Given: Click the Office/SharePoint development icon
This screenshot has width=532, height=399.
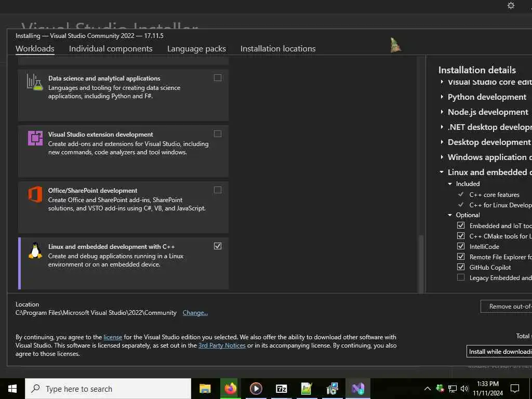Looking at the screenshot, I should pos(35,194).
